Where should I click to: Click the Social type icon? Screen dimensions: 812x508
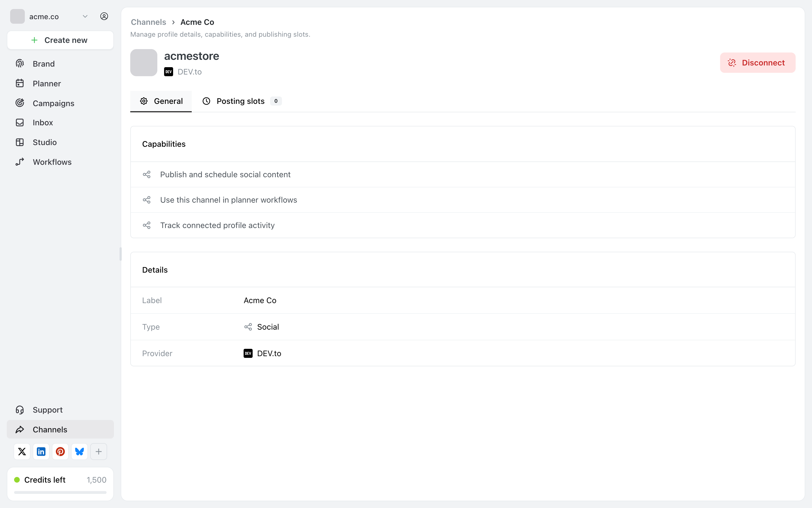[248, 327]
